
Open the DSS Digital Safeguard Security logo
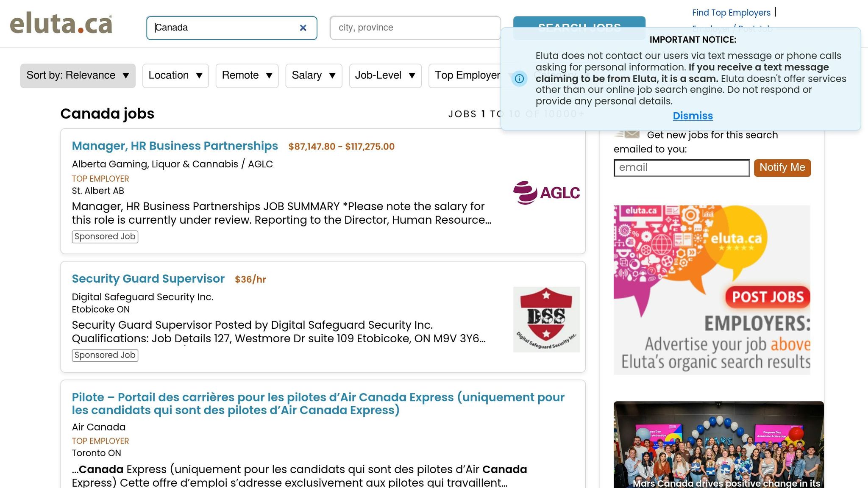(x=546, y=319)
